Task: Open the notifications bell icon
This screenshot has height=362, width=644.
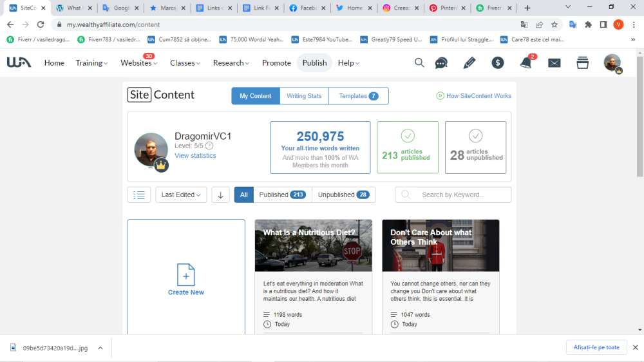Action: click(x=526, y=63)
